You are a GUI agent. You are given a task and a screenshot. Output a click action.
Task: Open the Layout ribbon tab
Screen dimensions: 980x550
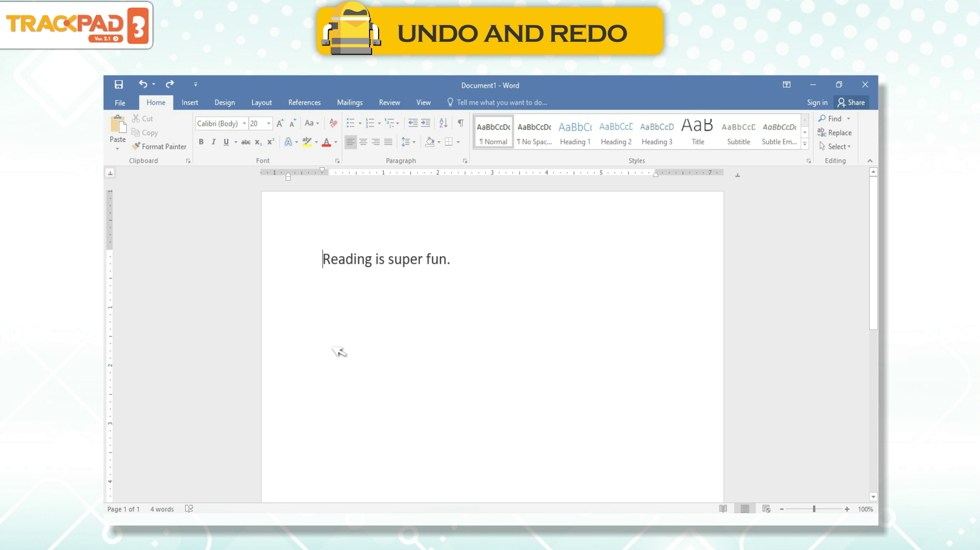(x=261, y=103)
